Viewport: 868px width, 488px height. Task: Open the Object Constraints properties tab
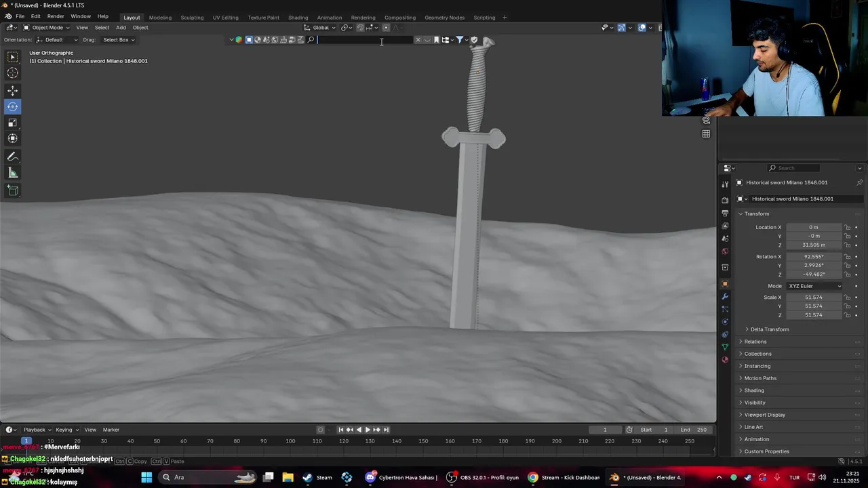coord(725,335)
